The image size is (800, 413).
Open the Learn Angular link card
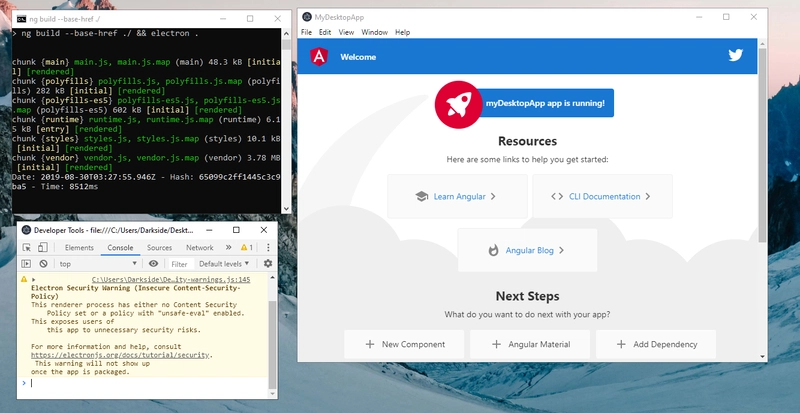(x=457, y=197)
